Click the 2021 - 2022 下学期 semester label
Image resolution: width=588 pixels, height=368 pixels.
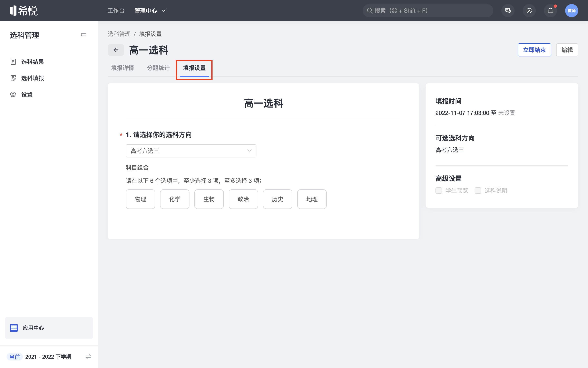[48, 357]
